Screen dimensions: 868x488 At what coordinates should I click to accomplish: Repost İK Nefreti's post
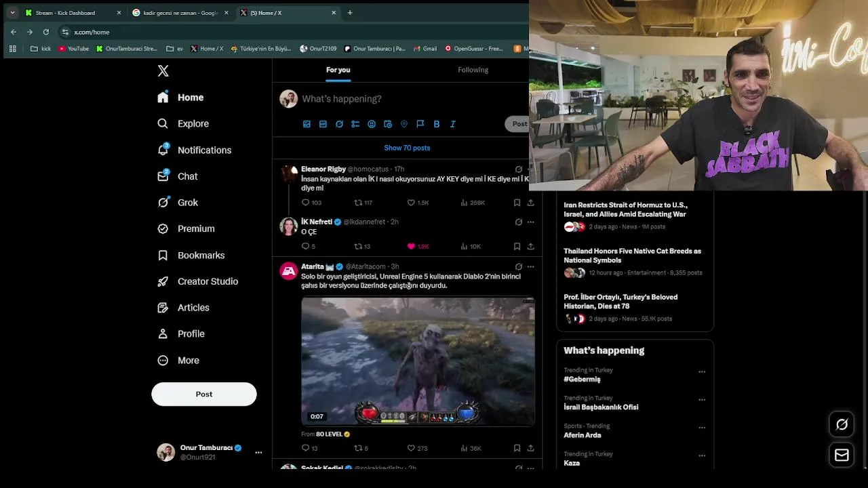point(361,246)
